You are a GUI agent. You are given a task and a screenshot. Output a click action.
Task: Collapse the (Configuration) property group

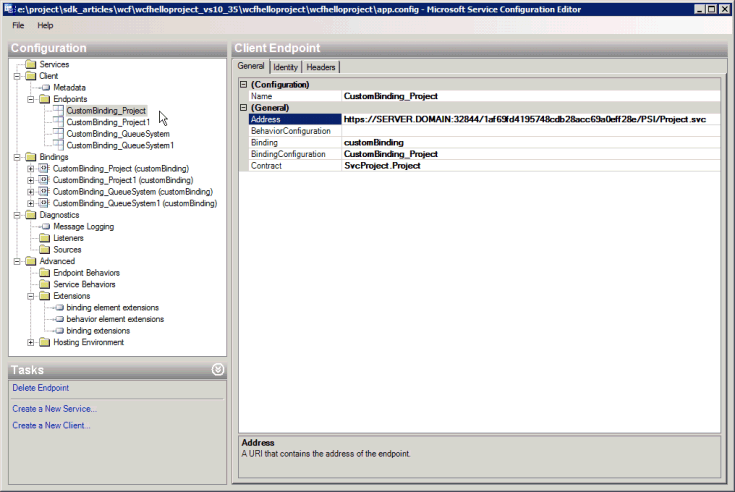pyautogui.click(x=243, y=84)
